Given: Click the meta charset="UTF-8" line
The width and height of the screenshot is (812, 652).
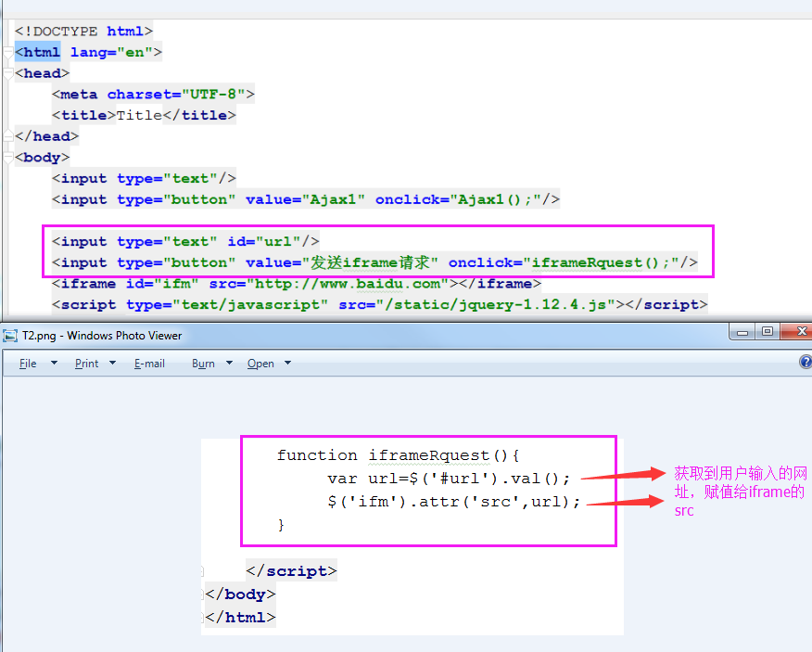Looking at the screenshot, I should click(x=153, y=95).
